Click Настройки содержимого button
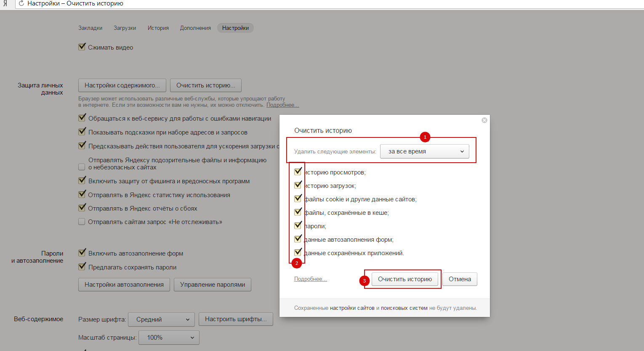This screenshot has width=644, height=351. (x=122, y=85)
